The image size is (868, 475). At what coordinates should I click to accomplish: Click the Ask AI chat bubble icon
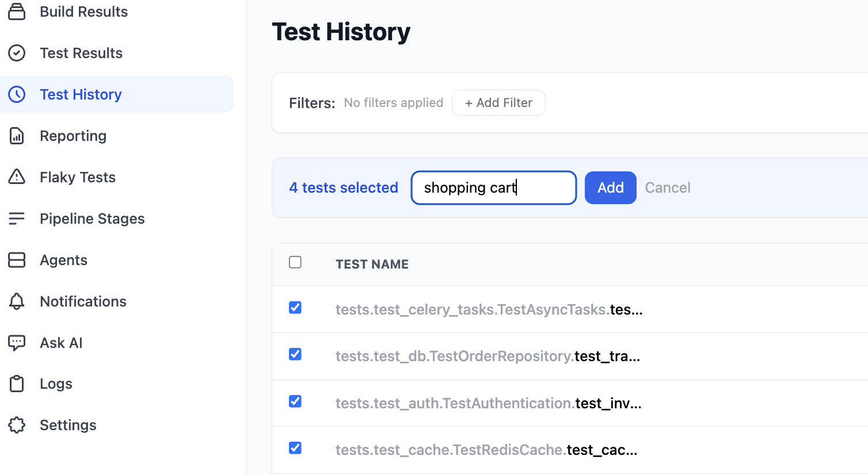pos(17,343)
